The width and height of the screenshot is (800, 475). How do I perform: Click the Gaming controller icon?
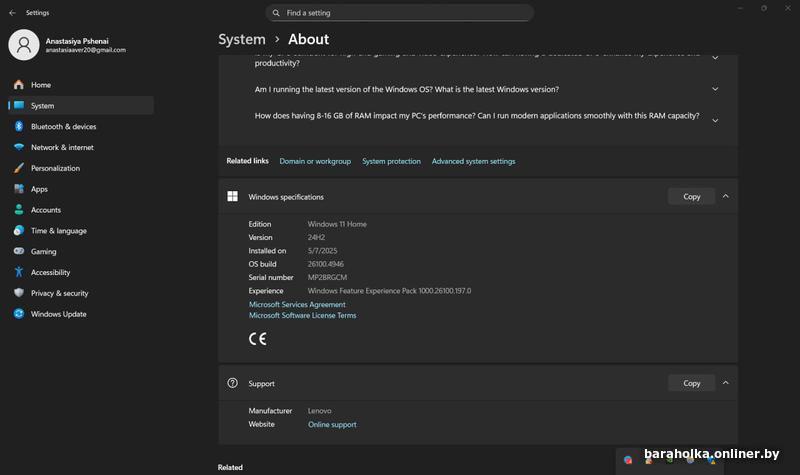point(19,251)
